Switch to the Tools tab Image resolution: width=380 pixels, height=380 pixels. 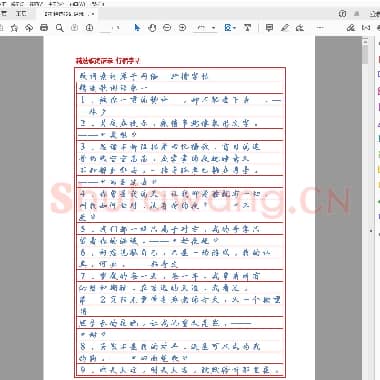tap(21, 14)
